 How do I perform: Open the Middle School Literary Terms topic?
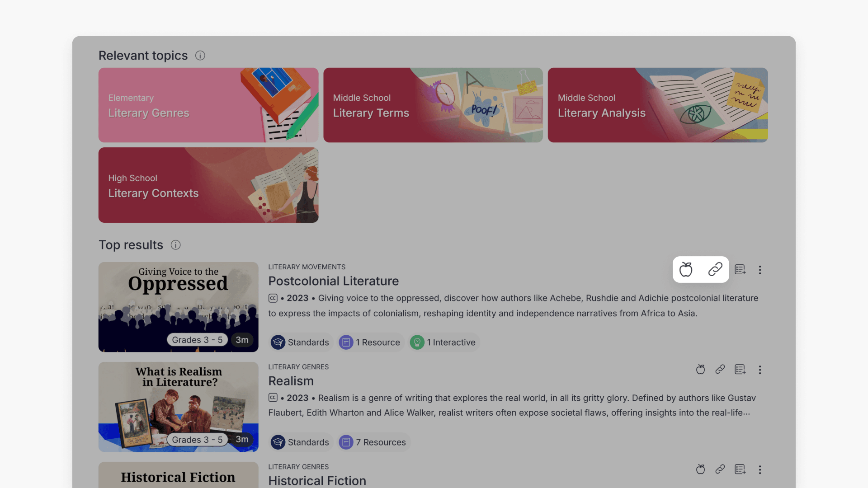point(433,105)
